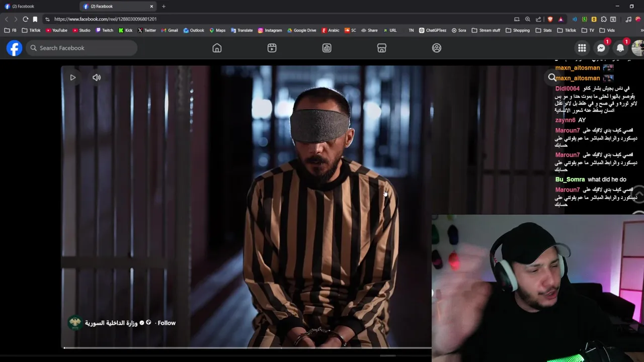Screen dimensions: 644x362
Task: Open Brave Rewards triangle icon
Action: point(560,19)
